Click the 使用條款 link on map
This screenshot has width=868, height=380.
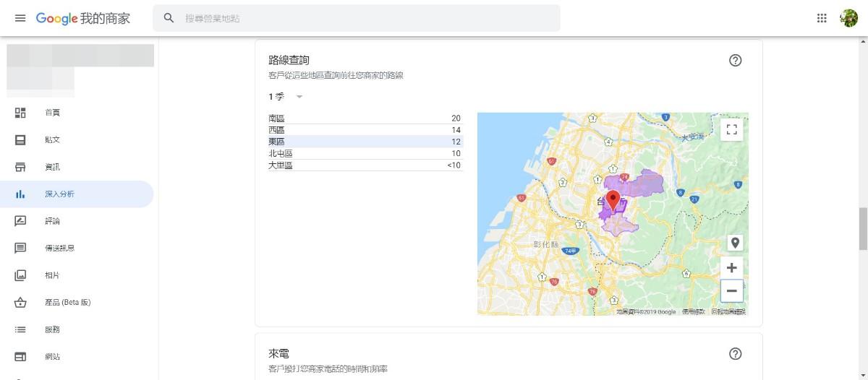[x=693, y=311]
